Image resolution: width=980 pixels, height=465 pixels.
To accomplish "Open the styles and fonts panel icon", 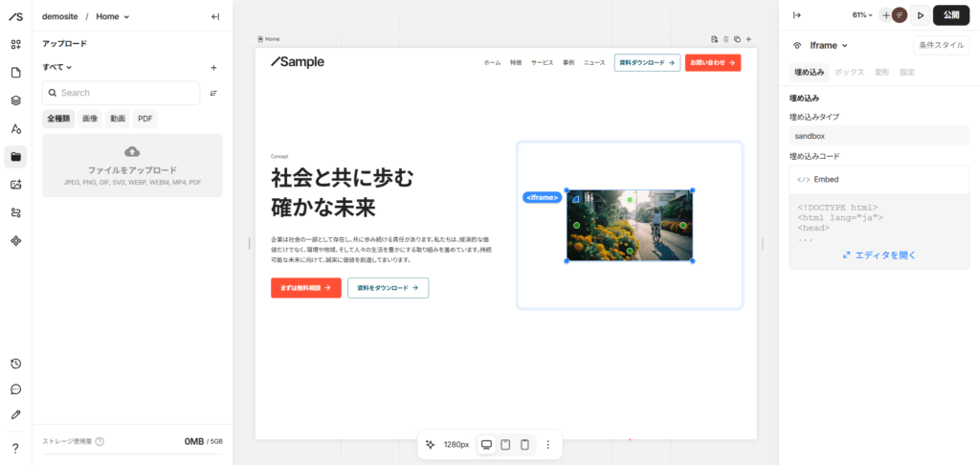I will click(x=15, y=129).
